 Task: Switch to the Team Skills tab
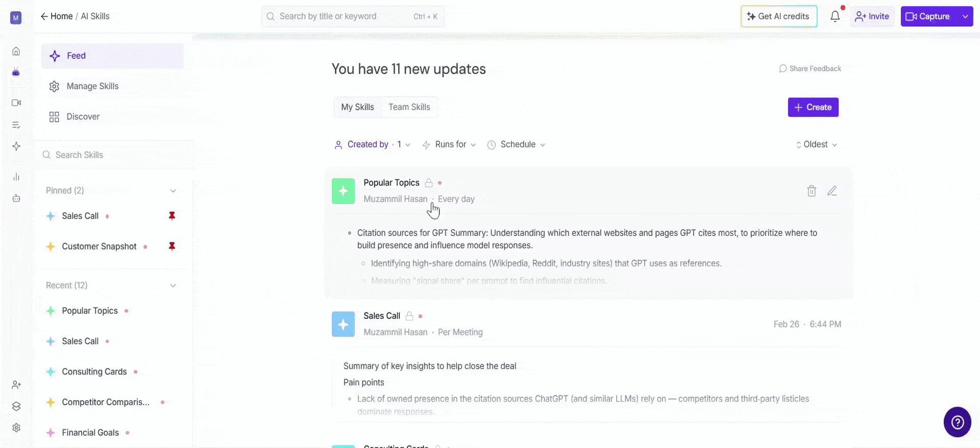(409, 107)
